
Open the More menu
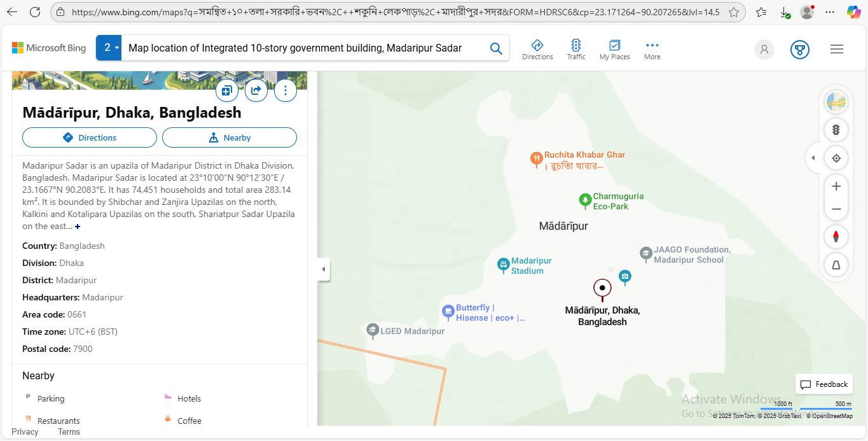tap(652, 49)
